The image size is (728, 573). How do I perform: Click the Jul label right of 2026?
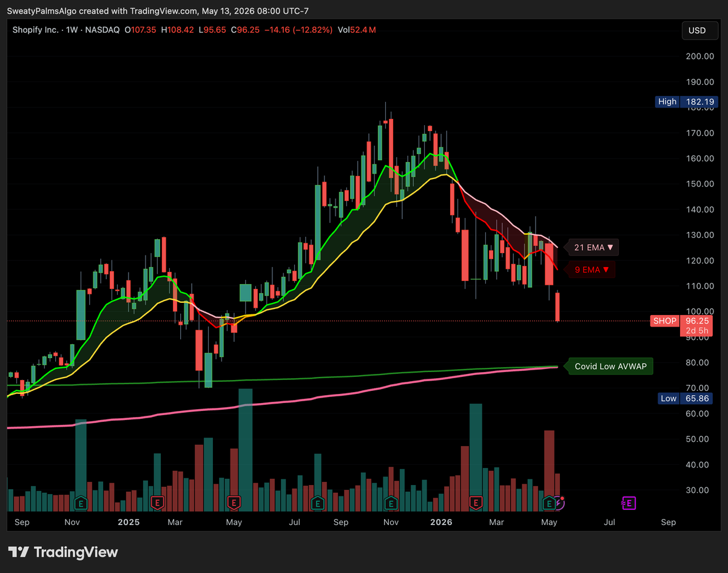pyautogui.click(x=610, y=522)
